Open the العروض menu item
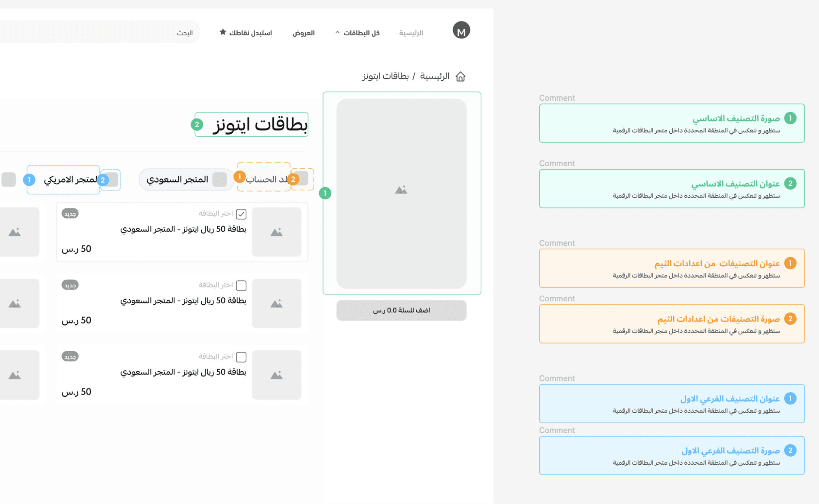Viewport: 819px width, 504px height. click(x=303, y=33)
